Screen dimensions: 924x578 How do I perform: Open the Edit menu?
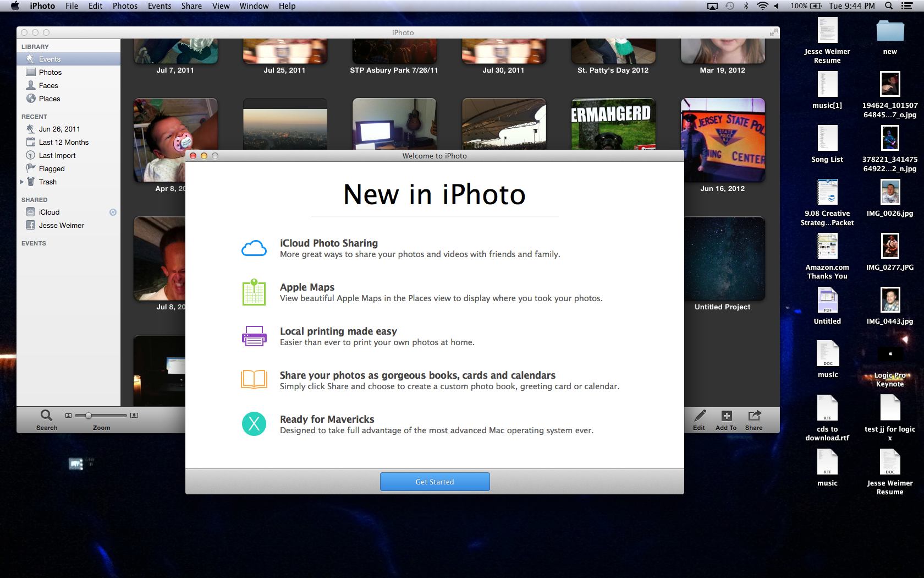point(95,6)
